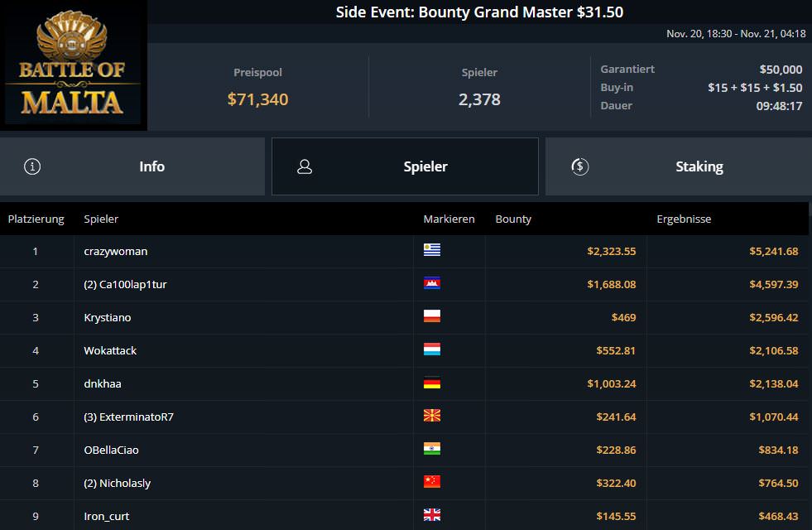Image resolution: width=812 pixels, height=530 pixels.
Task: Click the flag for ExterminatoR7
Action: (x=431, y=417)
